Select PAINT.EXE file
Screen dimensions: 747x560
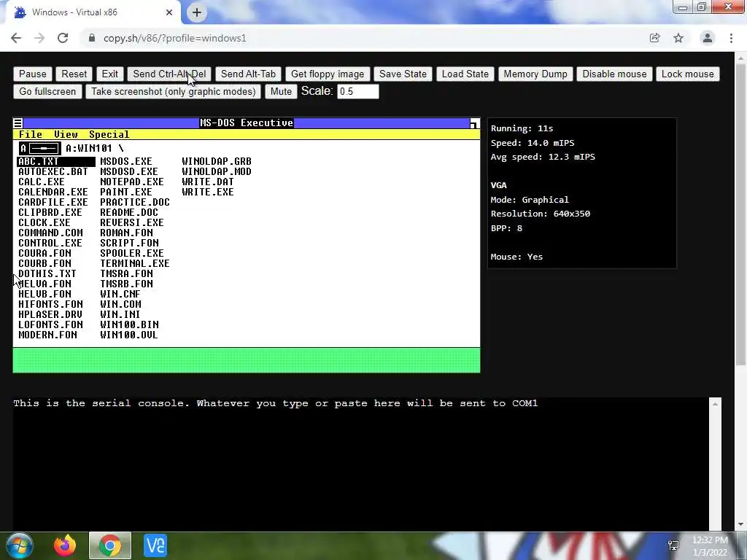coord(126,192)
